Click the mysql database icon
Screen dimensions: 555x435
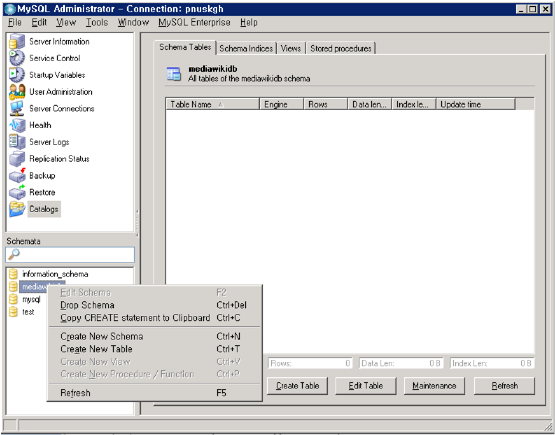click(13, 299)
